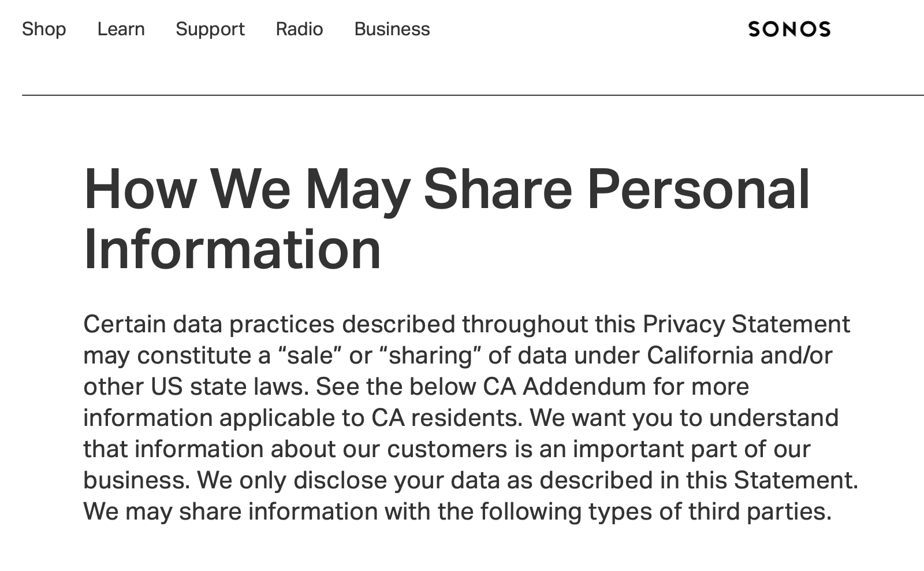
Task: Click the quoted word "sale"
Action: [310, 355]
